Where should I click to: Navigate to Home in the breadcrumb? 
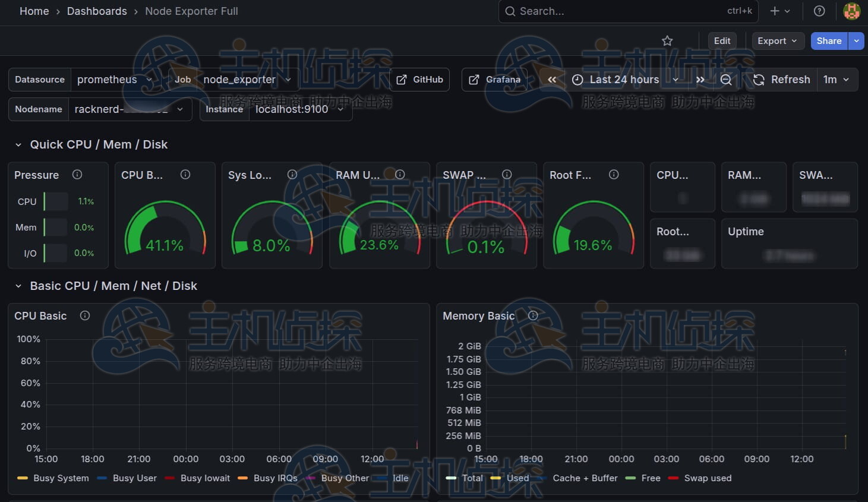(x=34, y=11)
